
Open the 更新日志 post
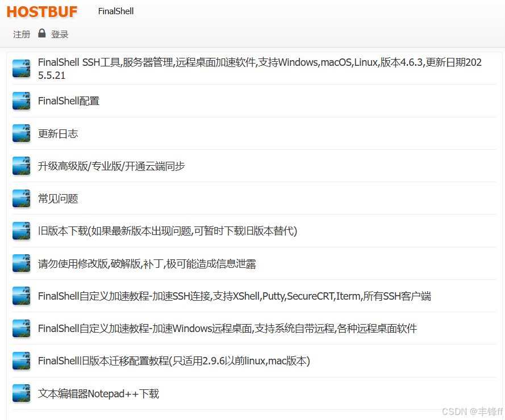tap(58, 133)
